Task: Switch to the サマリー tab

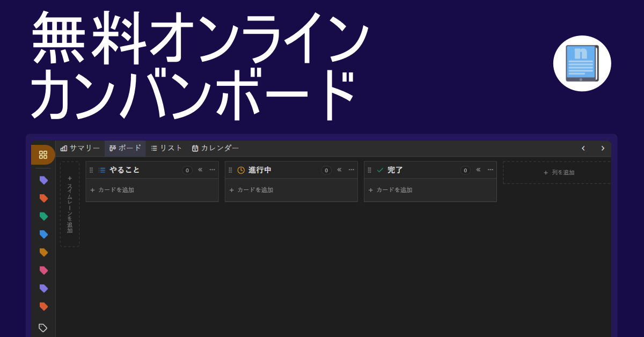Action: (x=80, y=148)
